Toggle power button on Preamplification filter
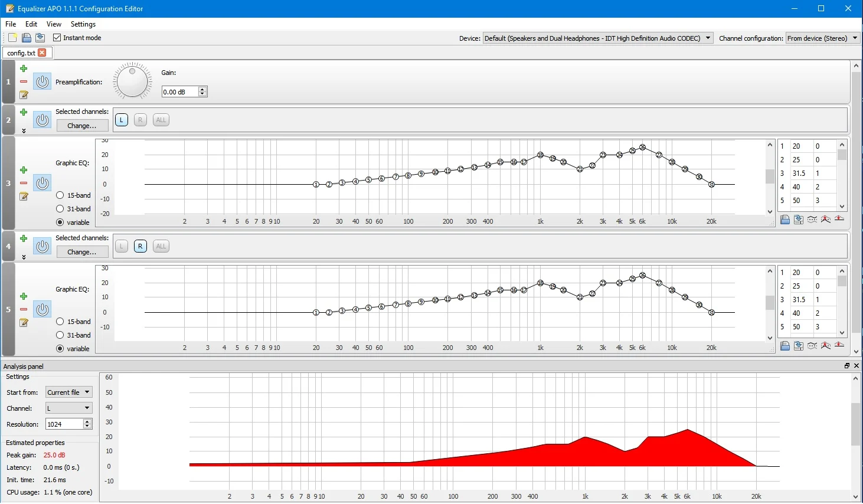Screen dimensions: 863x504 [42, 81]
